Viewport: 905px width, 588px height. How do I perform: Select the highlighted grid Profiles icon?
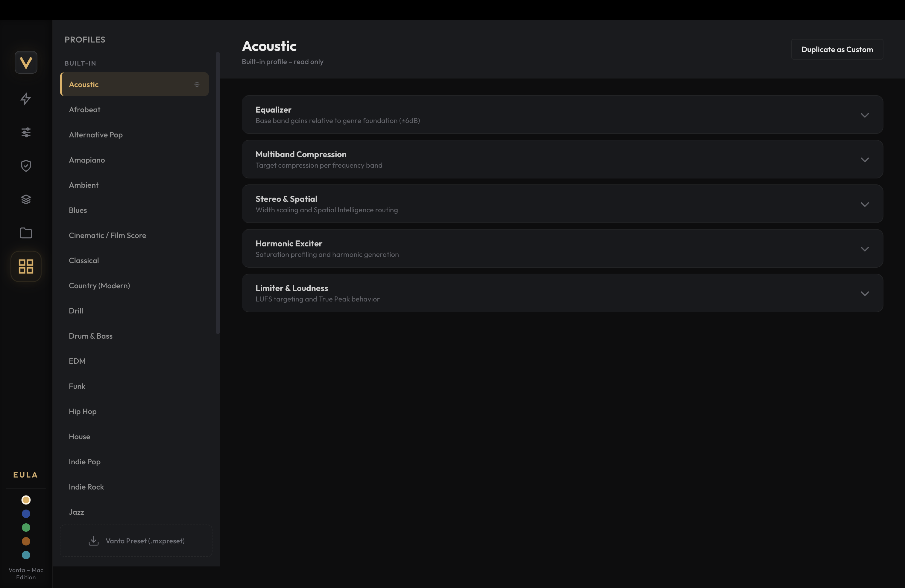click(26, 266)
